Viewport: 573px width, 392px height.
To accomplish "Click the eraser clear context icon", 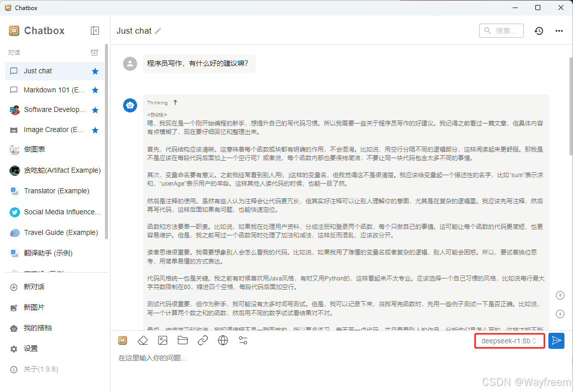I will (143, 340).
